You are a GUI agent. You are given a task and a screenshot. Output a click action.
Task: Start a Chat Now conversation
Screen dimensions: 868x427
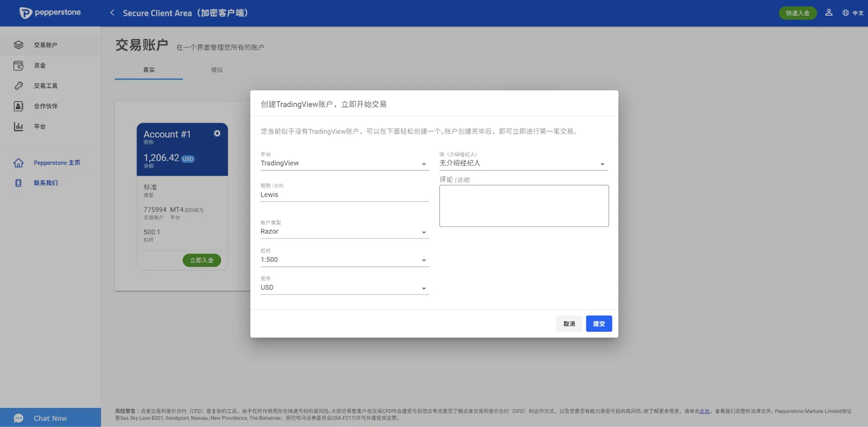click(x=50, y=418)
